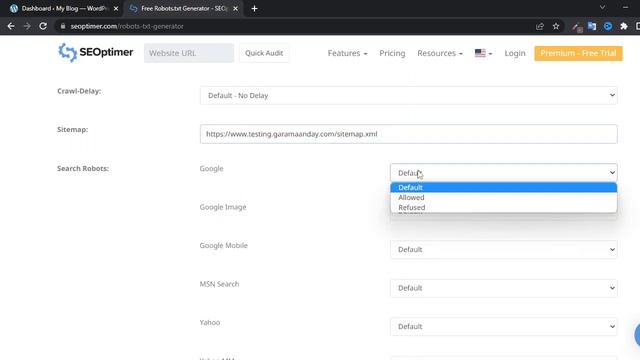
Task: Click the Login link
Action: tap(515, 53)
